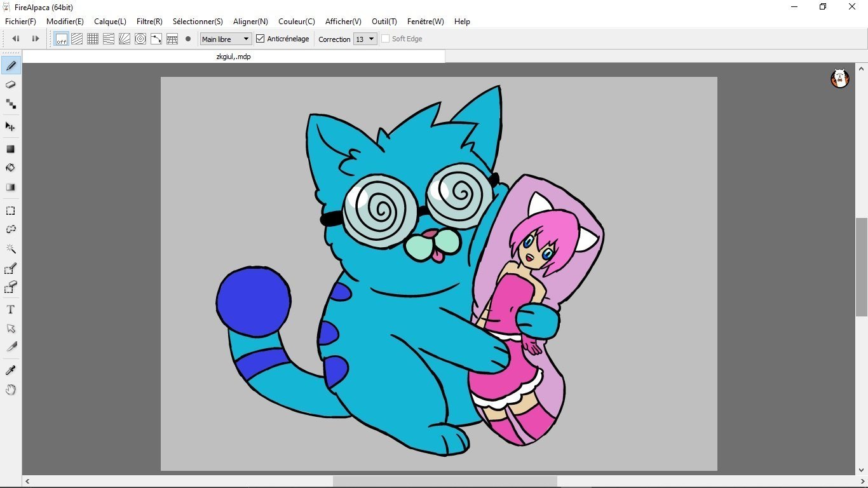The height and width of the screenshot is (488, 868).
Task: Click the horizontal scrollbar thumb
Action: tap(445, 482)
